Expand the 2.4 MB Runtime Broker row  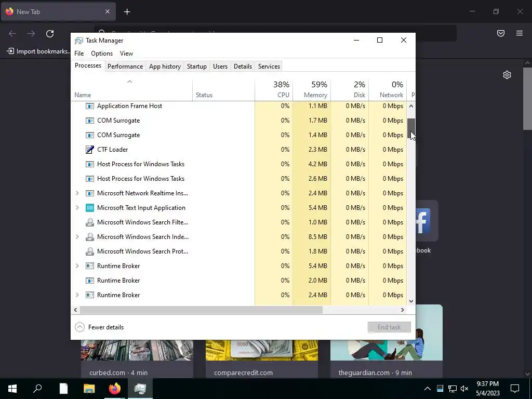pyautogui.click(x=77, y=295)
